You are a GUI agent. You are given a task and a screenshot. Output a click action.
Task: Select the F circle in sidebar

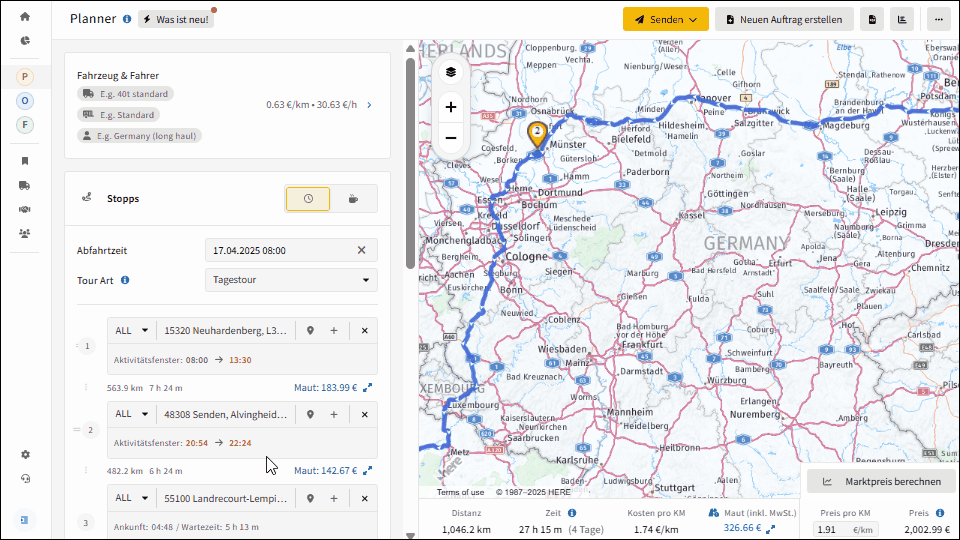tap(24, 125)
